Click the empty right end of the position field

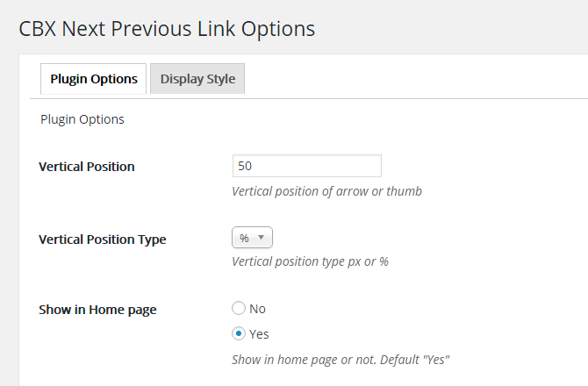point(360,166)
